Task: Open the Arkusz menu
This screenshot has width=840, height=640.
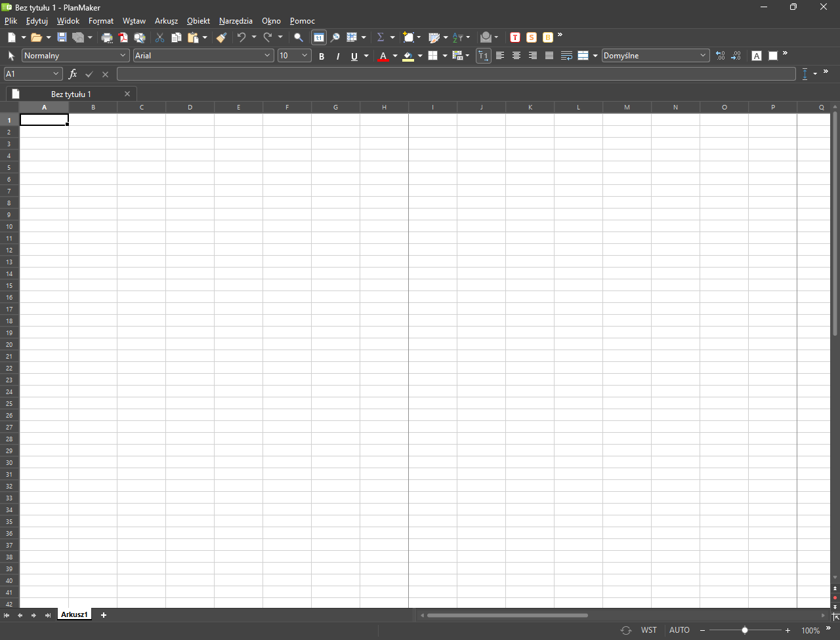Action: point(167,21)
